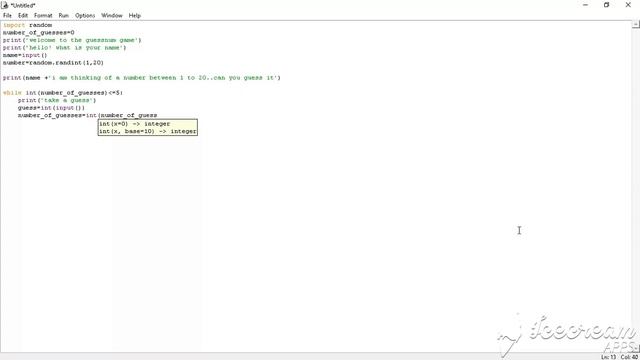This screenshot has width=640, height=360.
Task: Open the Help menu
Action: [134, 16]
